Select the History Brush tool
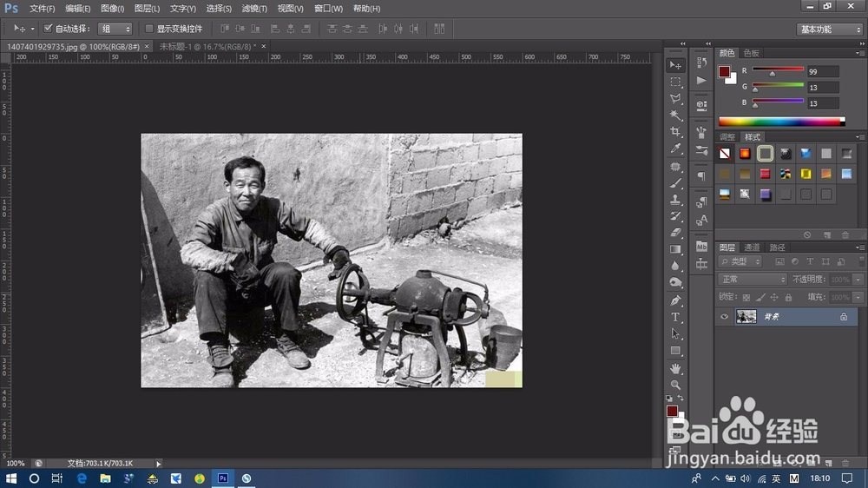The image size is (868, 488). 675,216
